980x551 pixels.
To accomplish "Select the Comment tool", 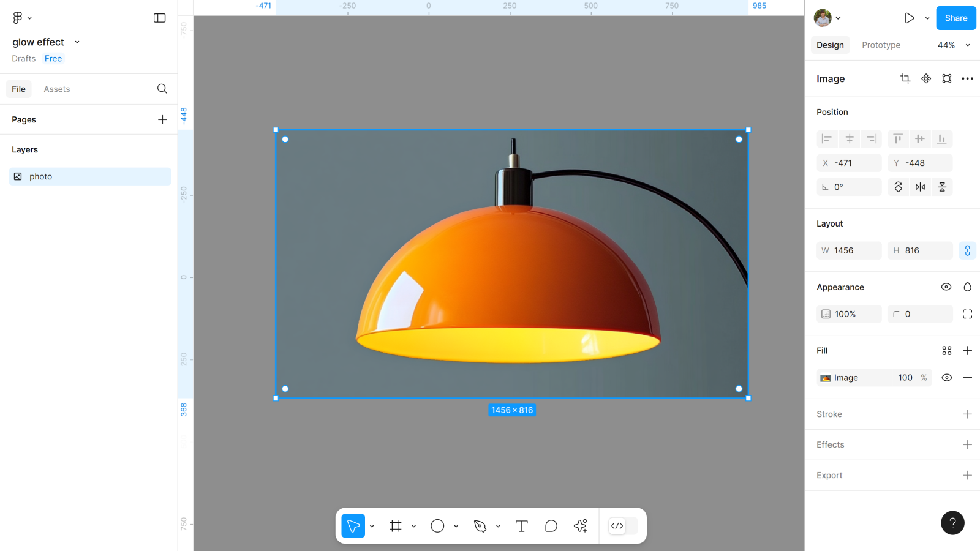I will [551, 526].
